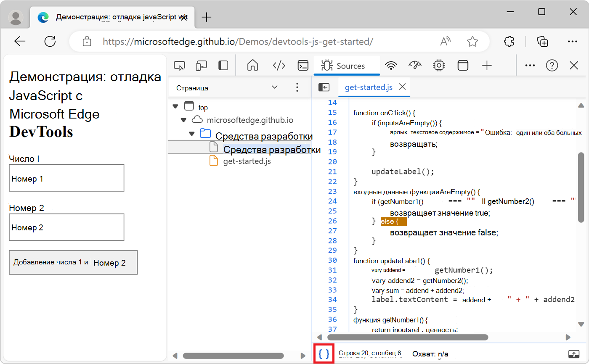Open the Network tool icon
The image size is (589, 364).
coord(391,66)
